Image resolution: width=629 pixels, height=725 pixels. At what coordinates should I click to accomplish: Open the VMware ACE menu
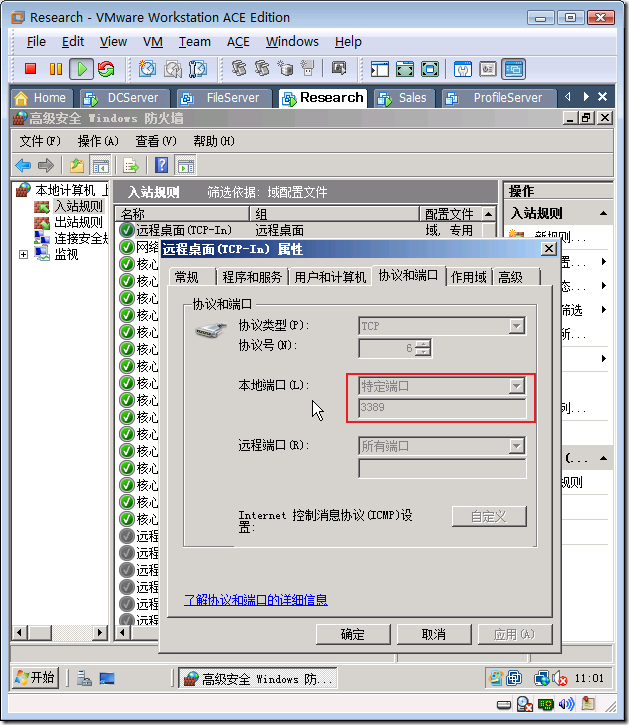click(238, 42)
